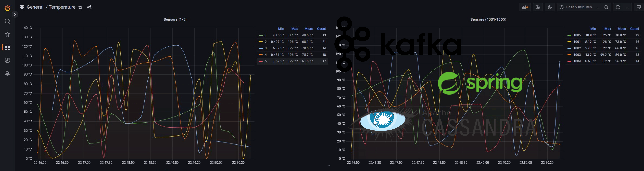The image size is (644, 171).
Task: Select the 8.61 °C min value of series 1004
Action: 591,61
